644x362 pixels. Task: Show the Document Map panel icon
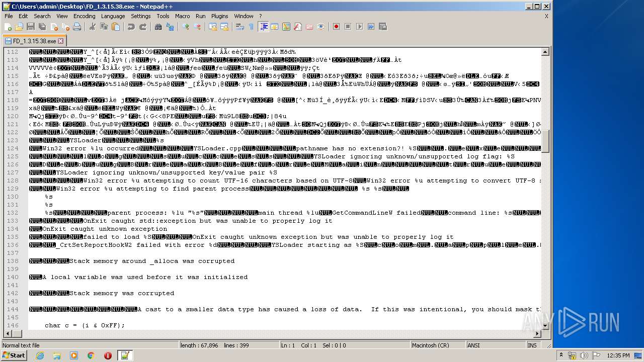pyautogui.click(x=286, y=27)
